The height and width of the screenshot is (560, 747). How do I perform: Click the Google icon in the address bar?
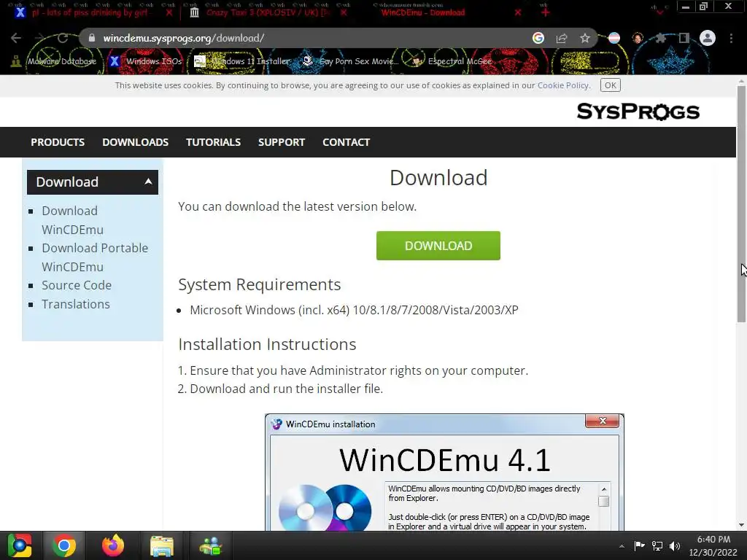(538, 38)
